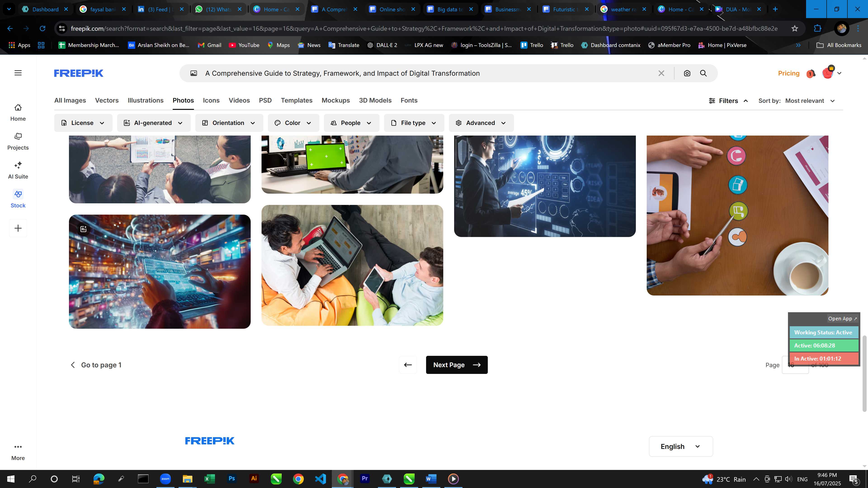The height and width of the screenshot is (488, 868).
Task: Go back in Chrome
Action: 10,29
